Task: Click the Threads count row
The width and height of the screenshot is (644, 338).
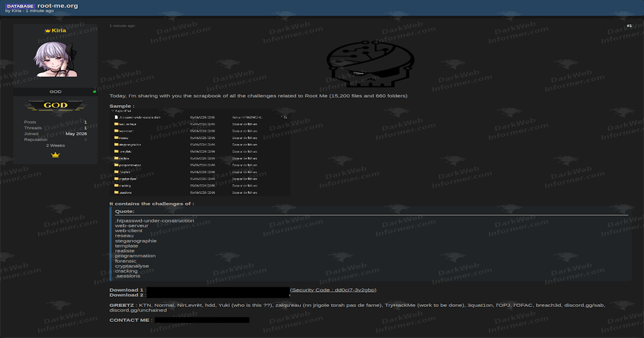Action: [x=55, y=128]
